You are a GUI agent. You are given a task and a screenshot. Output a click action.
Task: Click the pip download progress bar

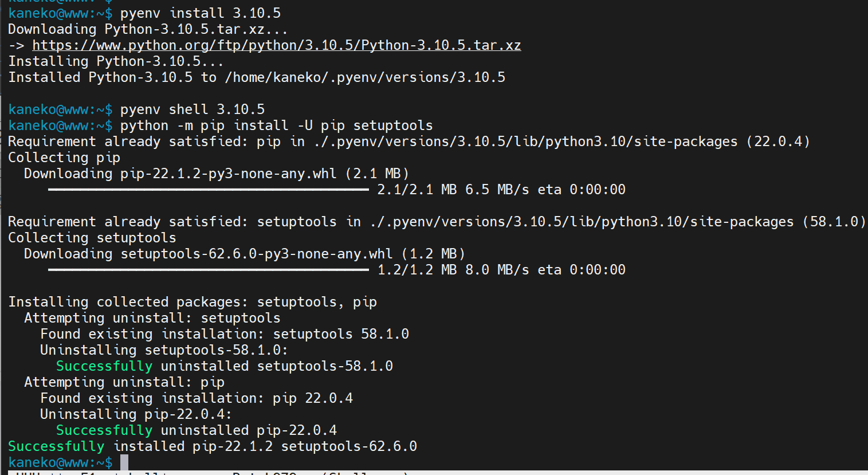[209, 190]
